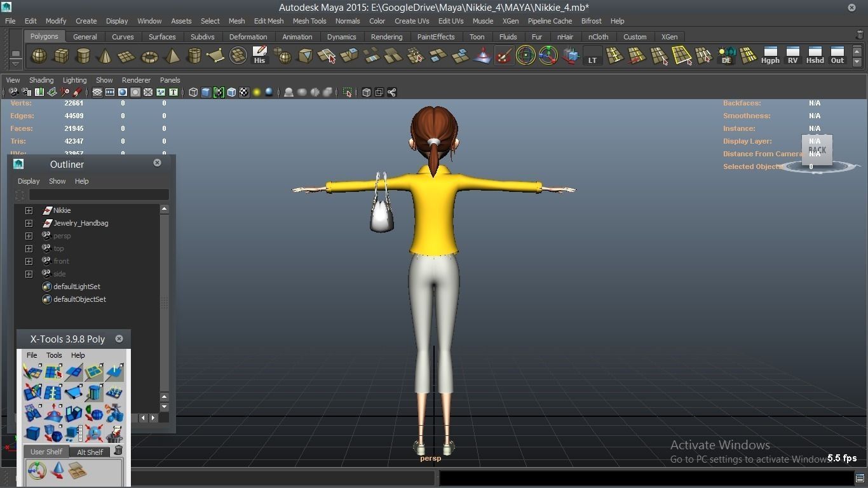Screen dimensions: 868x488
Task: Click the DE shelf button
Action: point(726,56)
